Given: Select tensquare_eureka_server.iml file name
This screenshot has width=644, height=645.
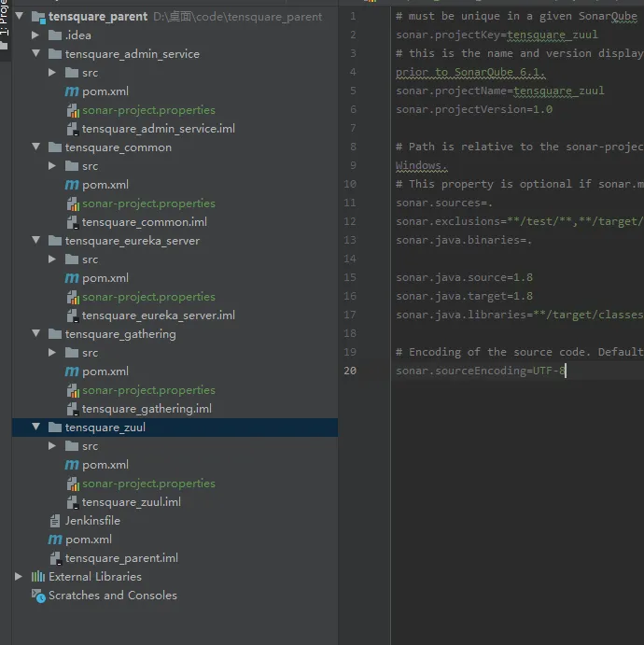Looking at the screenshot, I should click(159, 315).
